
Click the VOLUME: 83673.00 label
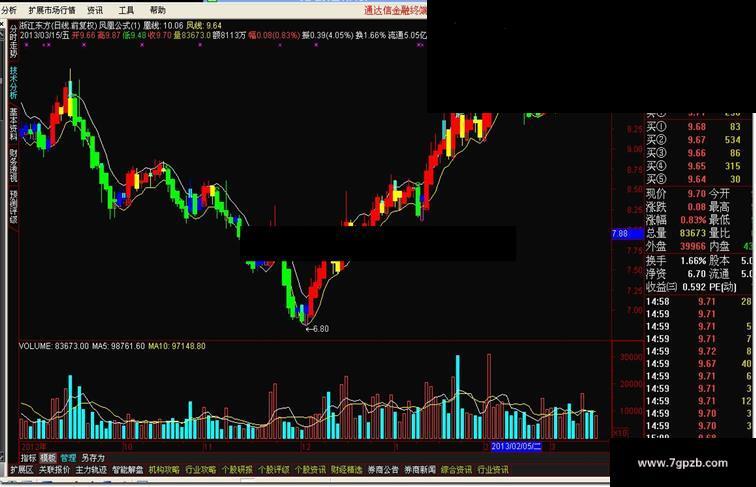(54, 346)
